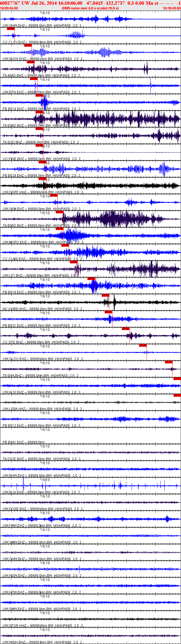
Task: Click the UW.GNW.BHZ station label
Action: pyautogui.click(x=14, y=559)
